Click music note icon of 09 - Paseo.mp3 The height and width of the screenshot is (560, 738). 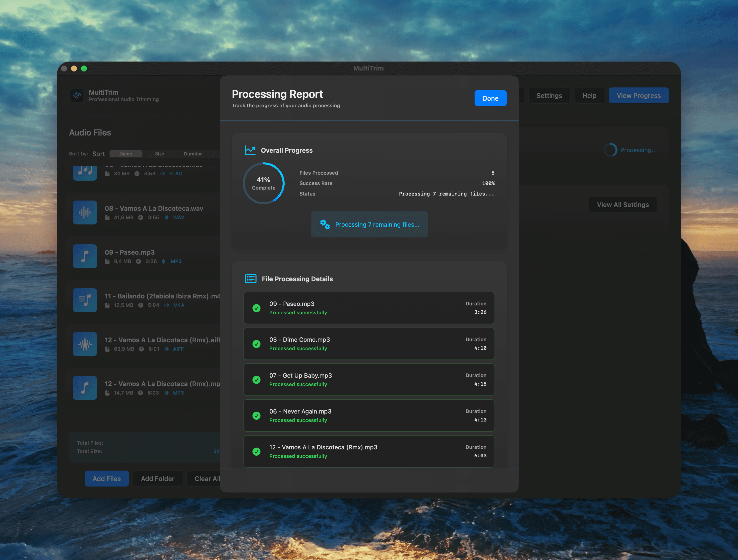tap(85, 256)
